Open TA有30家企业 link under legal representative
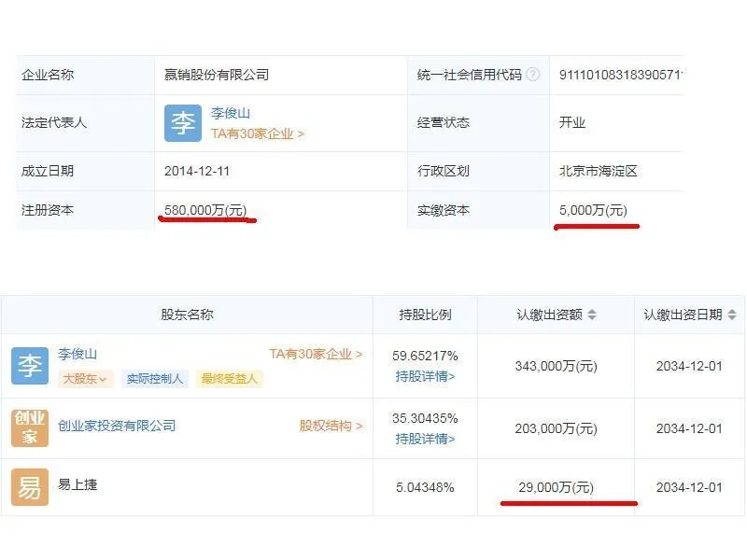The image size is (747, 560). tap(258, 133)
